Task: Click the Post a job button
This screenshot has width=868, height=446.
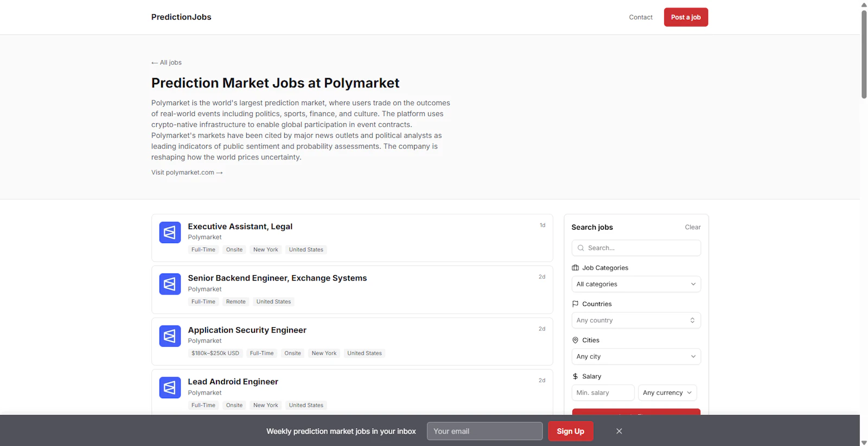Action: click(686, 17)
